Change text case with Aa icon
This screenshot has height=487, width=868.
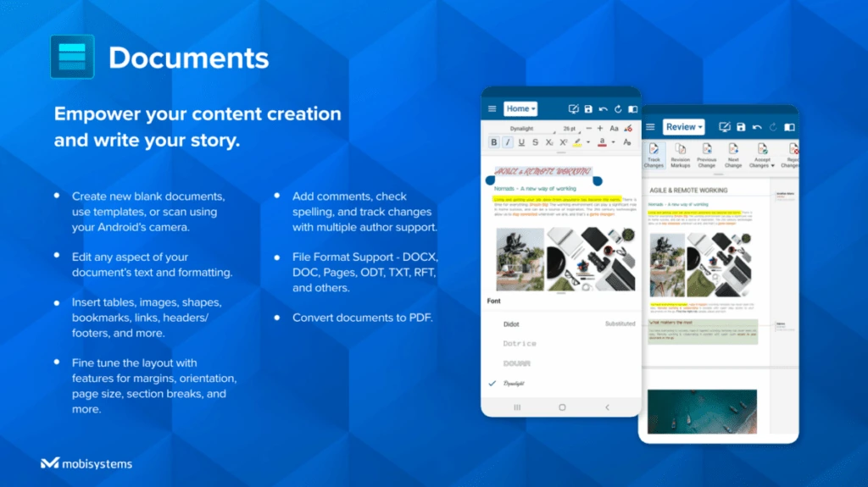point(614,129)
